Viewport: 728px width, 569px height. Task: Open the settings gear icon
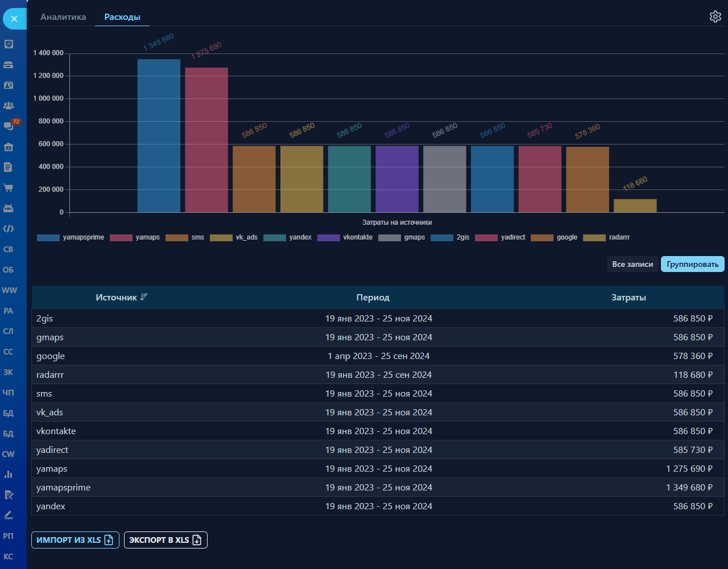tap(715, 17)
